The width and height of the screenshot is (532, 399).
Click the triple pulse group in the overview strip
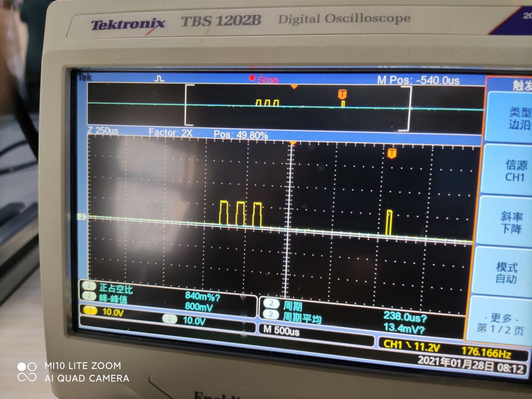[x=267, y=103]
